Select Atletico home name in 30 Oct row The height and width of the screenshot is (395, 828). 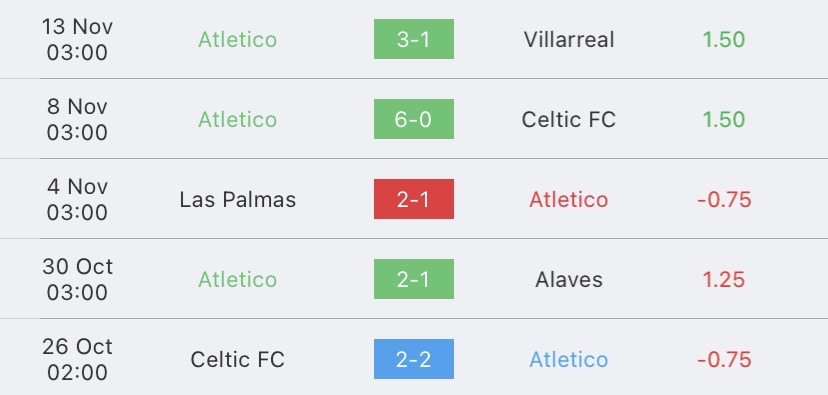238,279
